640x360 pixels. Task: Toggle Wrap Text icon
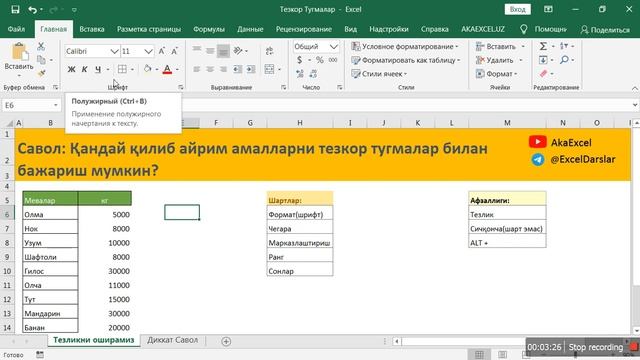(269, 51)
